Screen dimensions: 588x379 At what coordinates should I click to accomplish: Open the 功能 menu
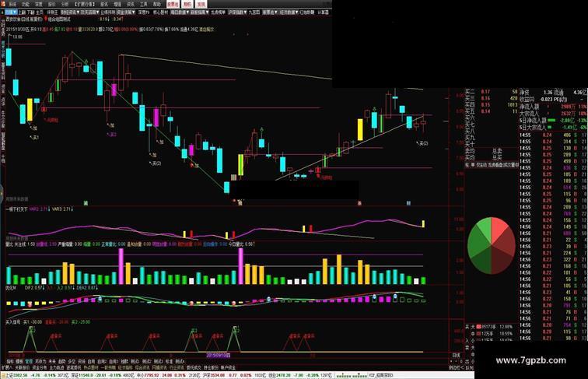tap(26, 4)
